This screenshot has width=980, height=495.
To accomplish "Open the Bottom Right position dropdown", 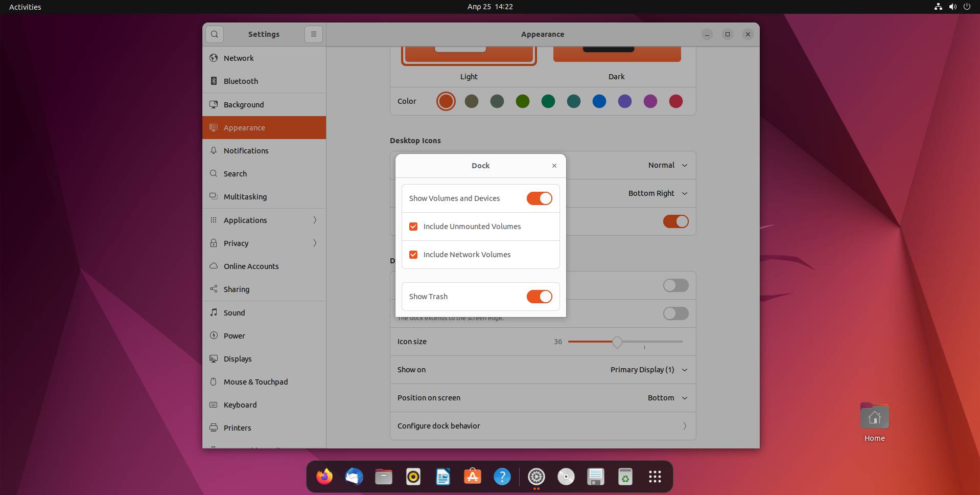I will click(x=657, y=193).
